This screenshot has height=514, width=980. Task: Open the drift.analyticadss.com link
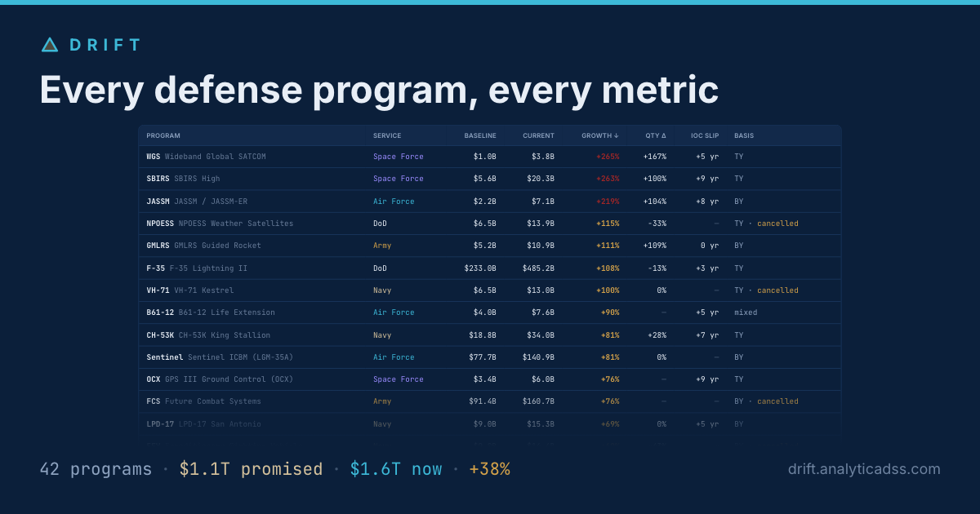tap(864, 469)
